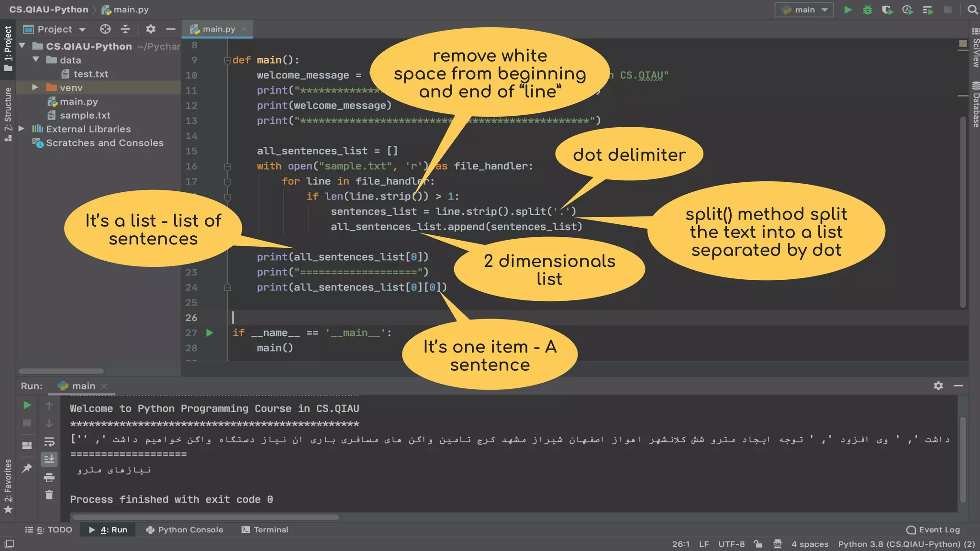Switch to Python Console tab
The height and width of the screenshot is (551, 980).
(185, 529)
